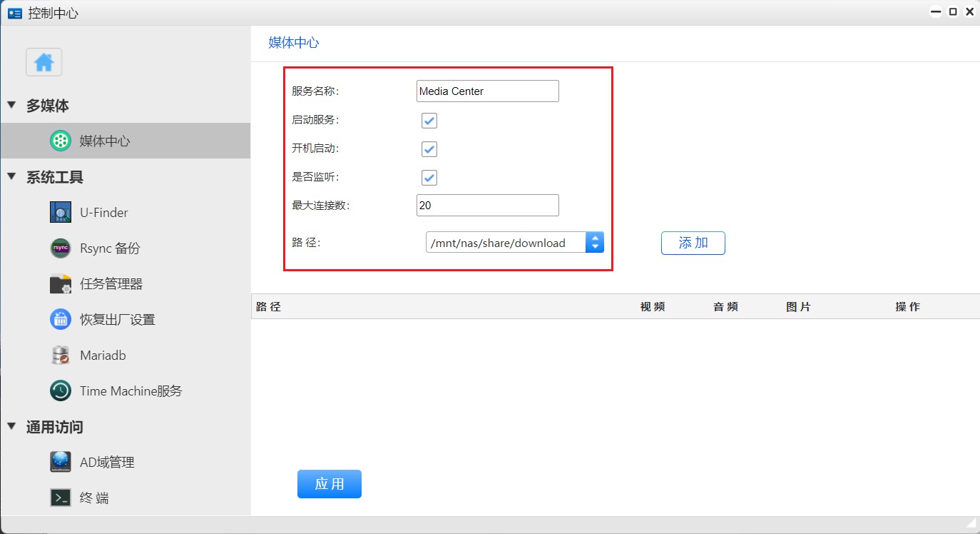Click the 最大连接数 input field
The image size is (980, 534).
(487, 206)
